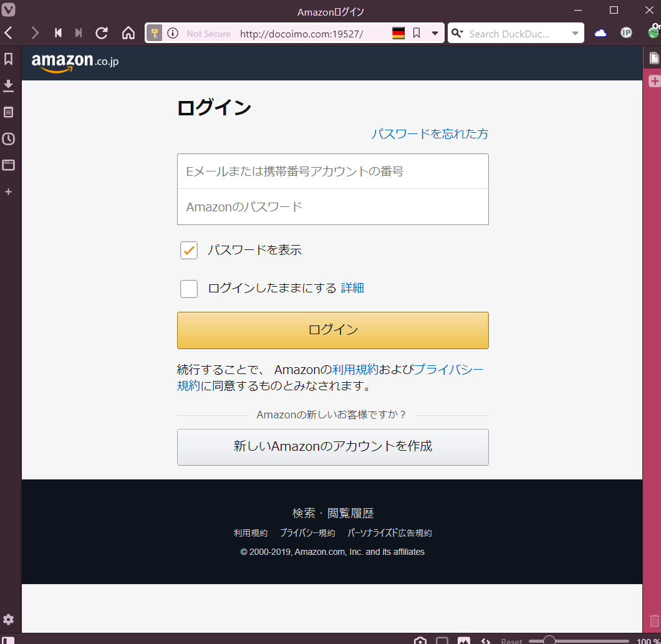Click the Eメールまたは携帯番号 input field

pyautogui.click(x=332, y=171)
